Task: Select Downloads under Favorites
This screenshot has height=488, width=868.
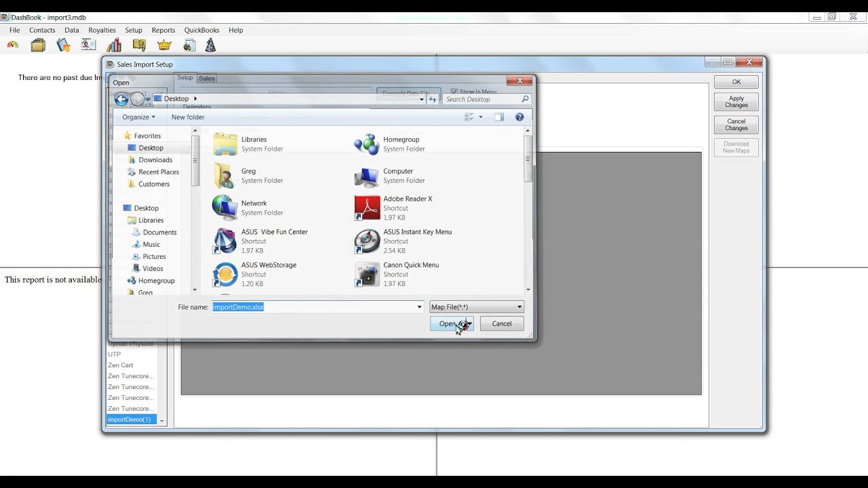Action: (155, 160)
